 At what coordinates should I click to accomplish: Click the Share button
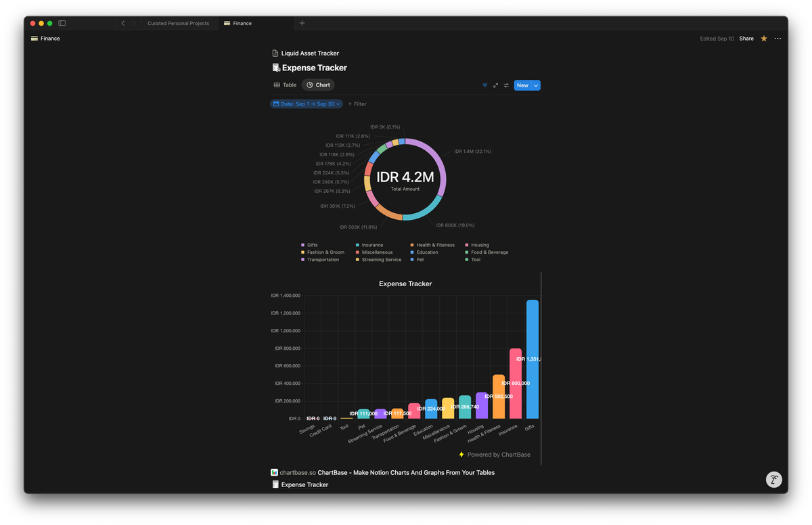(x=746, y=39)
